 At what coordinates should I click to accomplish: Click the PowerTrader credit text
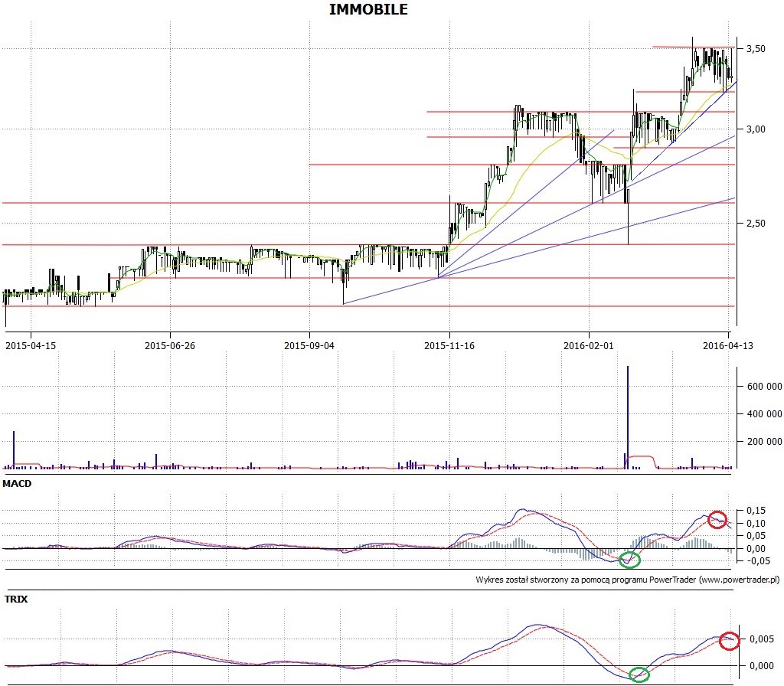click(628, 580)
